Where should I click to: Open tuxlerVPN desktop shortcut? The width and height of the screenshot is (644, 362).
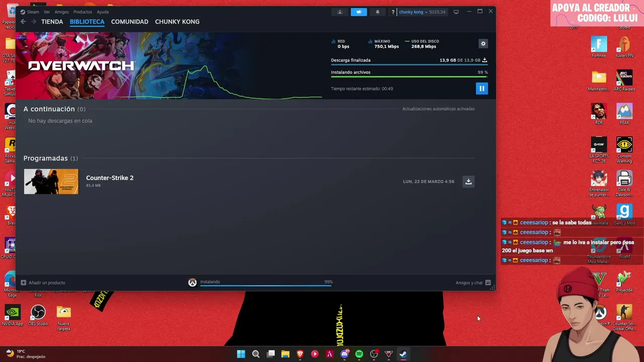[x=624, y=47]
